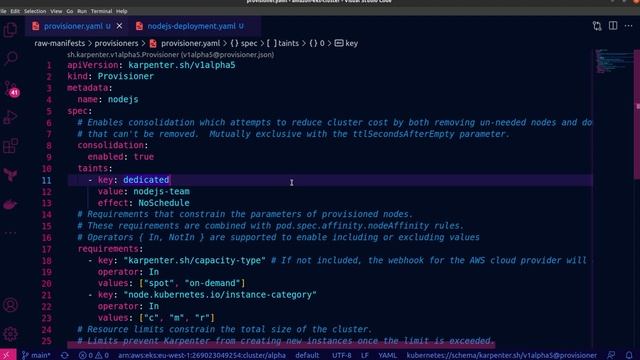This screenshot has height=360, width=640.
Task: Click 'consolidation:' key on line 8
Action: 113,145
